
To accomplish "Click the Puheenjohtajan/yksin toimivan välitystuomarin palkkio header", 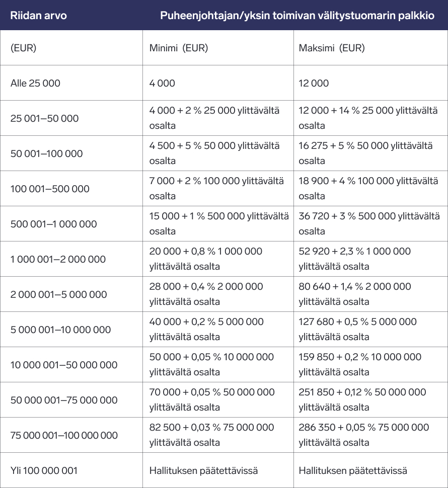I will pos(297,15).
